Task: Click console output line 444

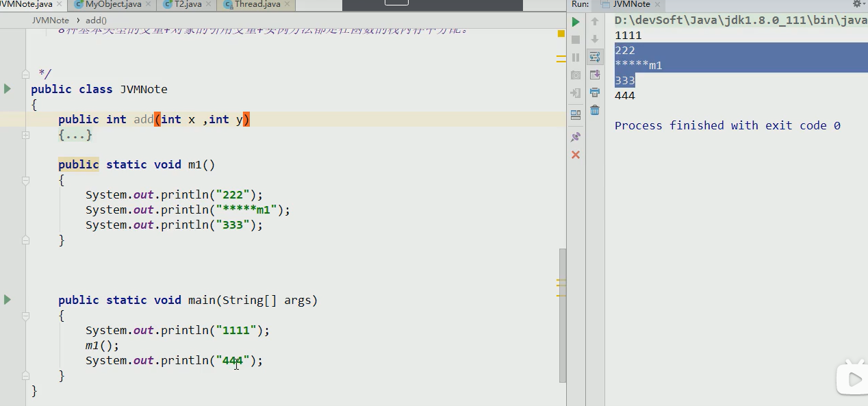Action: [625, 96]
